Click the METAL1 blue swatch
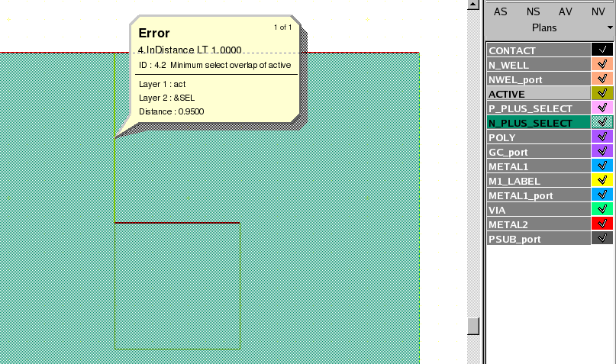 coord(601,166)
